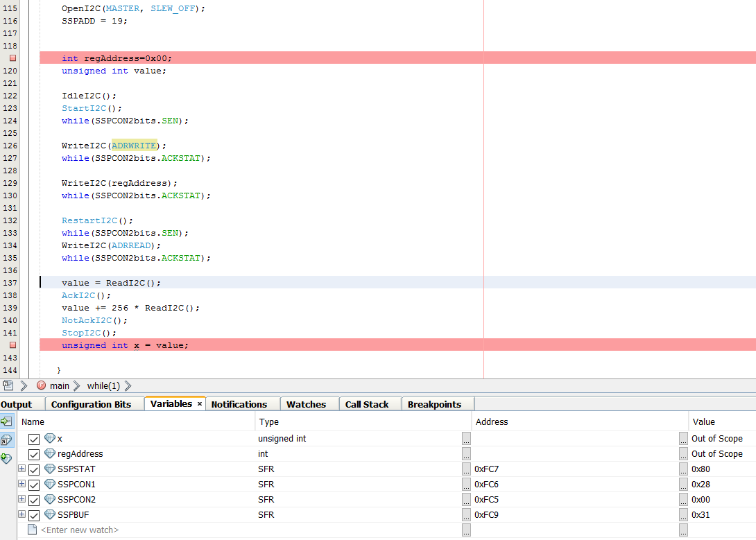Click the ellipsis button beside SSPCON2 value 0x00
Viewport: 756px width, 540px height.
click(x=683, y=500)
